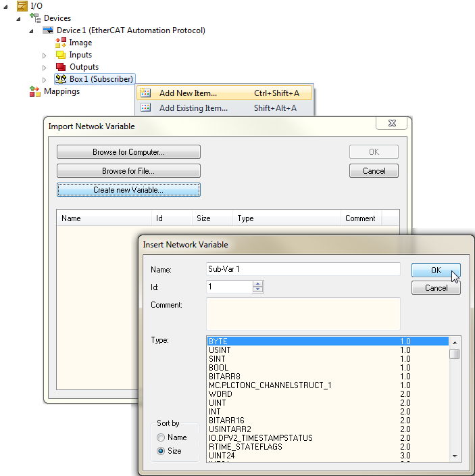Click disabled OK in Import Netwok Variable dialog

point(374,151)
